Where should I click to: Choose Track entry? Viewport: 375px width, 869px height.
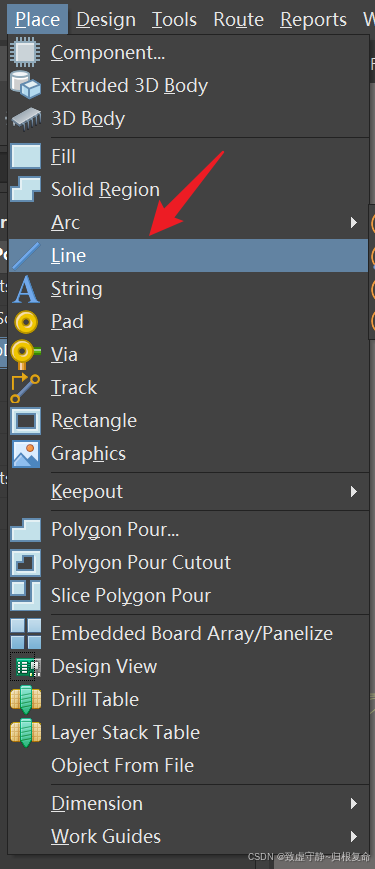(x=188, y=387)
